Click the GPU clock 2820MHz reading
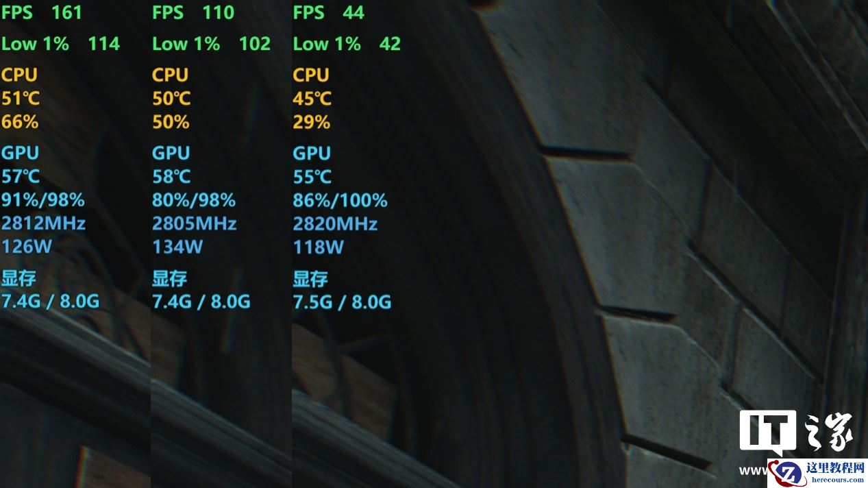This screenshot has width=868, height=488. (335, 223)
